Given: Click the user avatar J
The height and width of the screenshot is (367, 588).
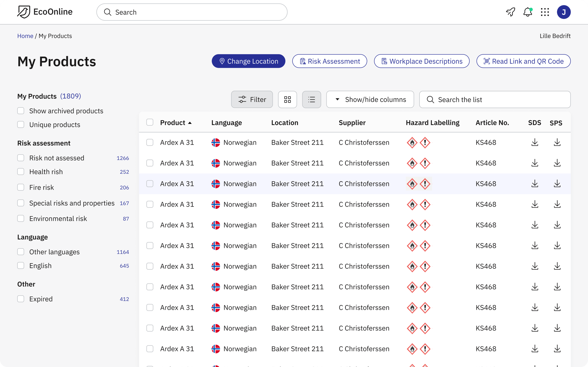Looking at the screenshot, I should (x=563, y=12).
